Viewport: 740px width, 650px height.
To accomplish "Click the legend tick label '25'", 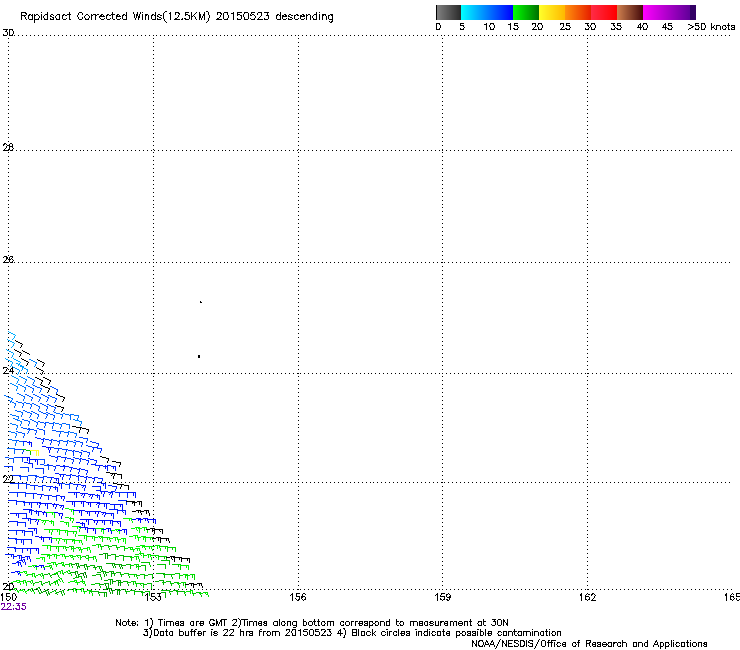I will [565, 26].
